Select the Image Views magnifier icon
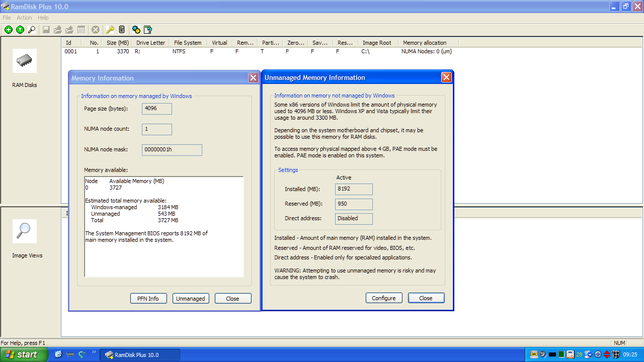This screenshot has height=362, width=644. pyautogui.click(x=25, y=231)
